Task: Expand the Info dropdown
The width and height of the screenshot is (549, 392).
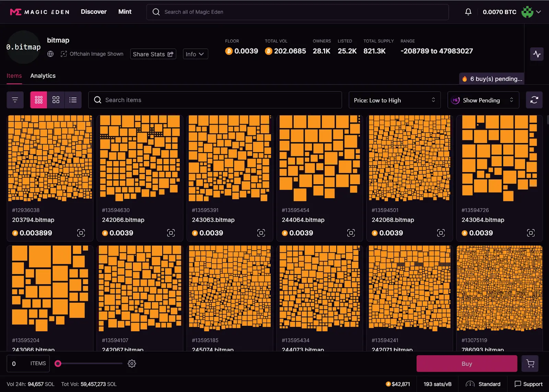Action: coord(195,54)
